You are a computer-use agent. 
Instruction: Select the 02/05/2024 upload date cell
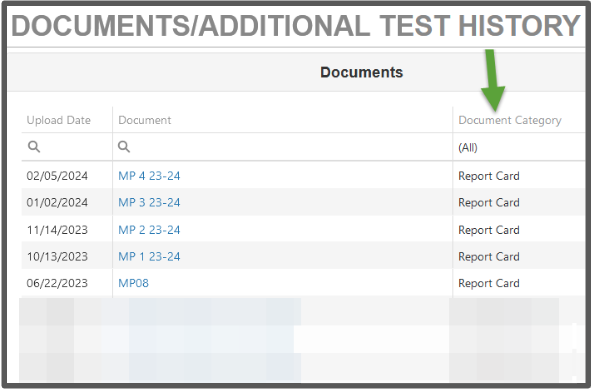57,176
